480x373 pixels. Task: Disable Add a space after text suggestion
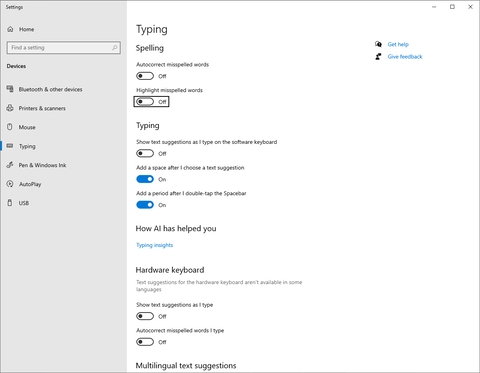pyautogui.click(x=145, y=179)
